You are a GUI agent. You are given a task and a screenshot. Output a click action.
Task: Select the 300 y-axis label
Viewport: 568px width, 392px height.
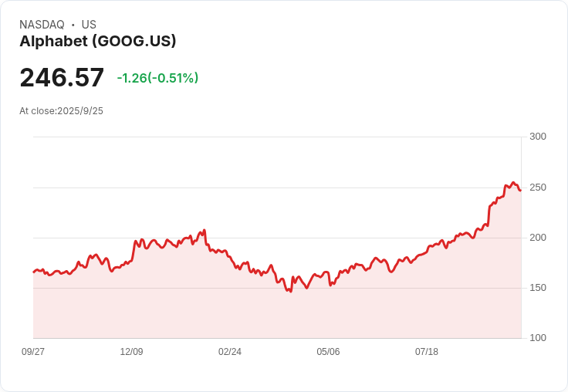pos(537,137)
